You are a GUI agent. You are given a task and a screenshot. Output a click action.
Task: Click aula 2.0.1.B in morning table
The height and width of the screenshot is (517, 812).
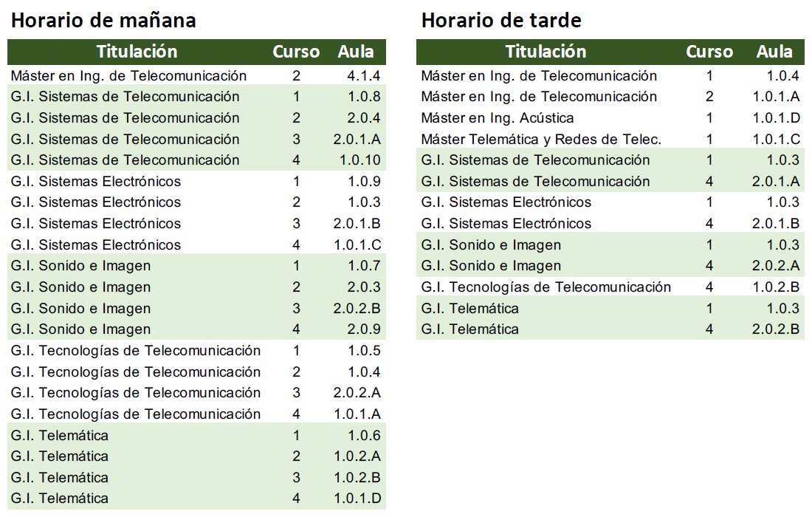pos(357,223)
